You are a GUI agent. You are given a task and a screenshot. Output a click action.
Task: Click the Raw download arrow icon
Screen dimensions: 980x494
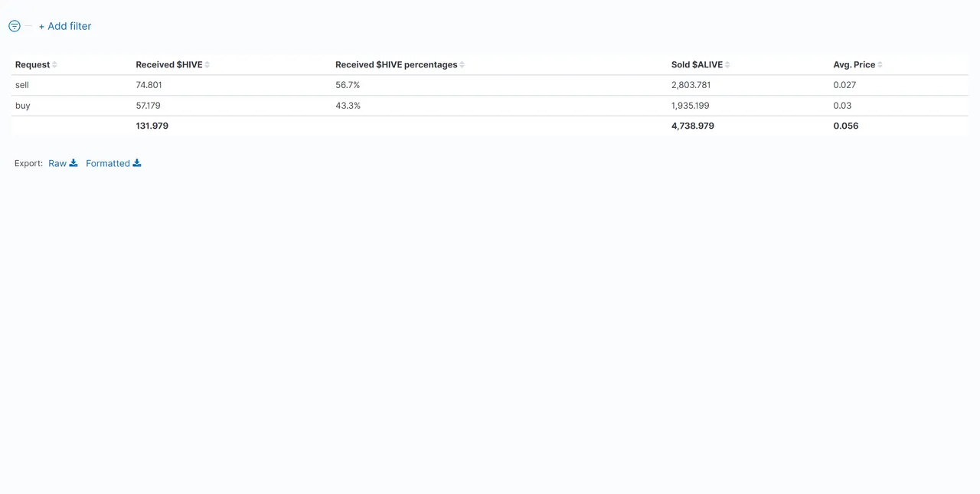point(73,163)
